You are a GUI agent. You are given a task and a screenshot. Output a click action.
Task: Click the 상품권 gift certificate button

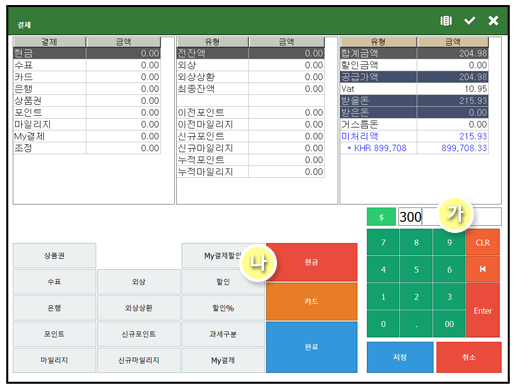[54, 256]
